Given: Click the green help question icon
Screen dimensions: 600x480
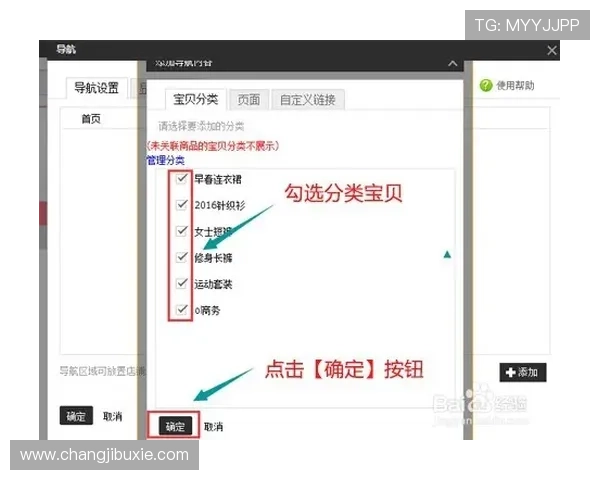Looking at the screenshot, I should point(486,85).
